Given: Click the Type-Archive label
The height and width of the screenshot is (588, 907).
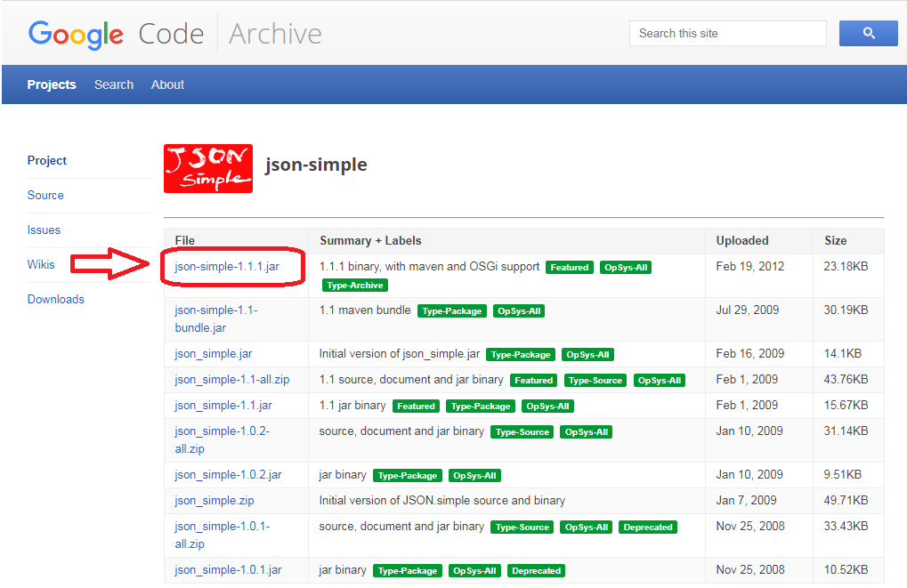Looking at the screenshot, I should click(355, 285).
